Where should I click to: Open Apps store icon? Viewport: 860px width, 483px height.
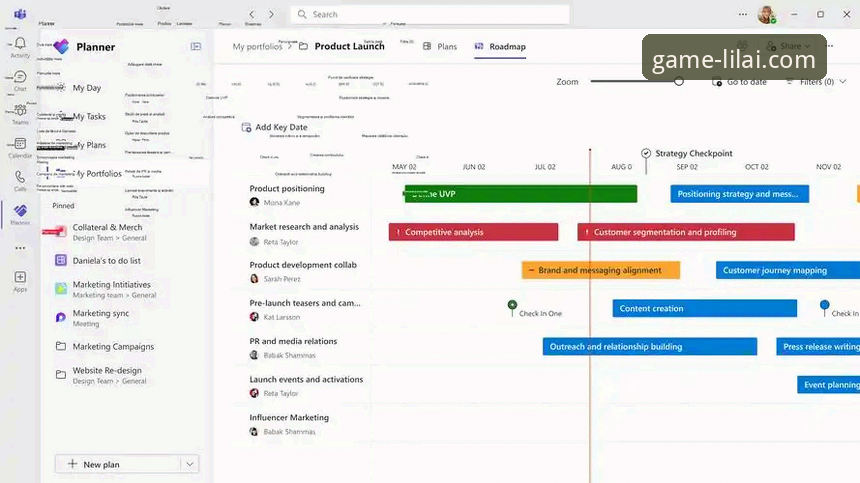[20, 281]
